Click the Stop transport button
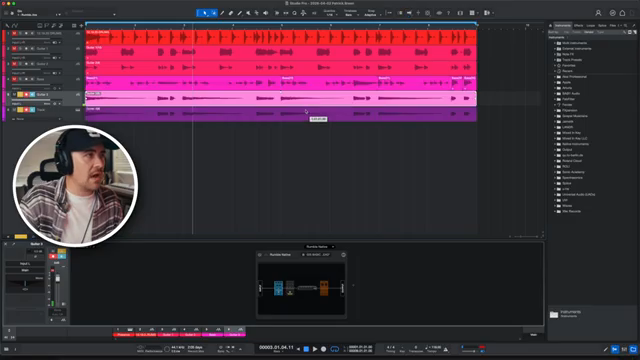The image size is (640, 360). pyautogui.click(x=306, y=349)
